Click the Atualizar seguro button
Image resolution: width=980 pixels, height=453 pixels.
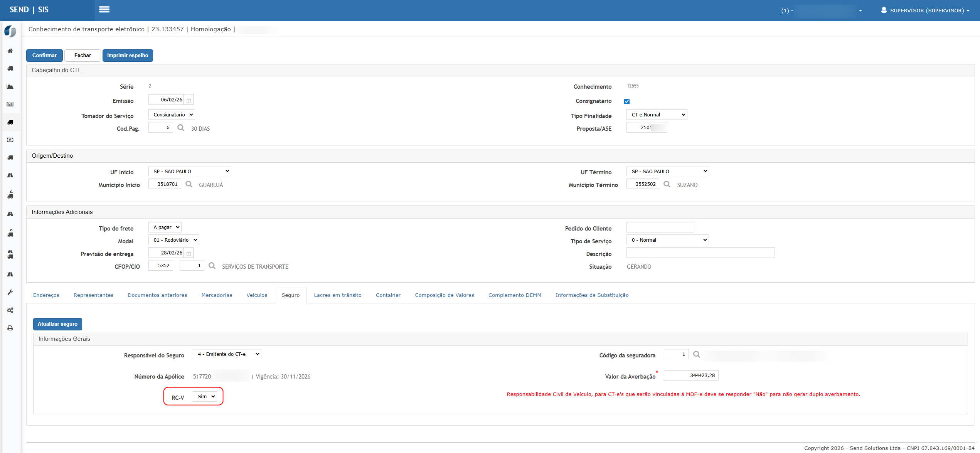point(57,324)
